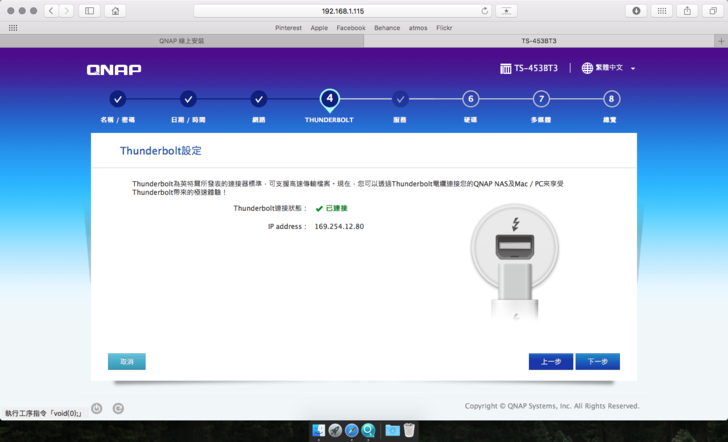Click the power icon at bottom left

[97, 408]
